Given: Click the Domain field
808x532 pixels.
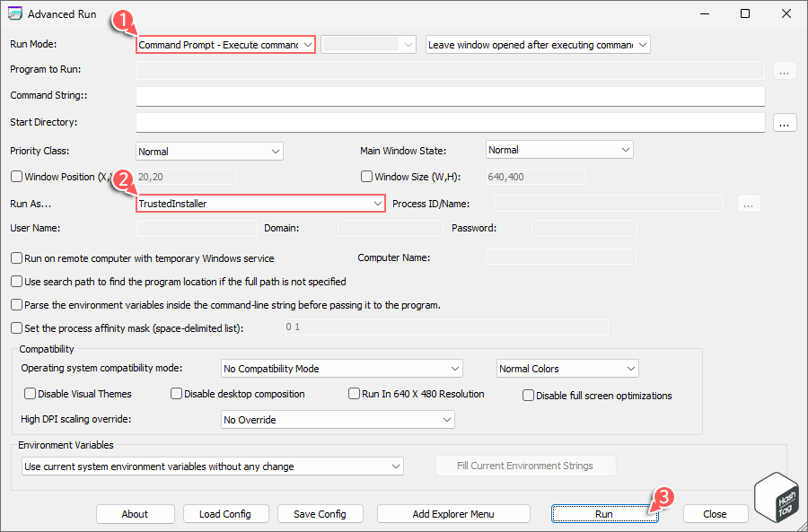Looking at the screenshot, I should point(391,228).
